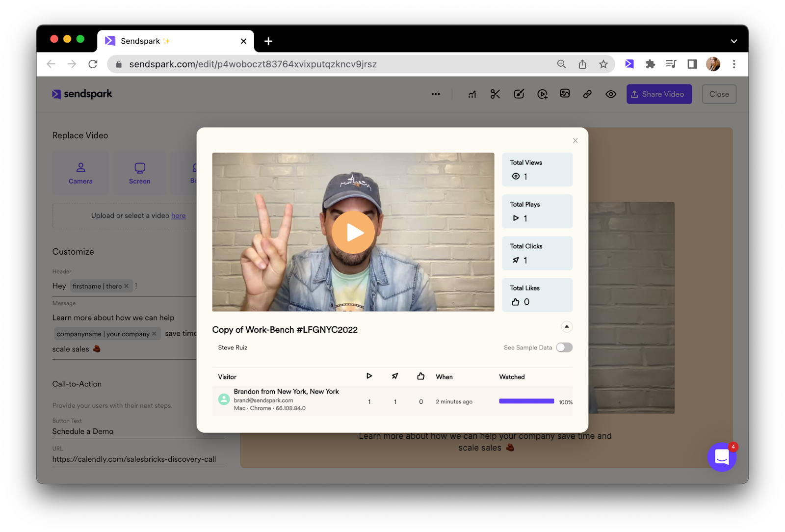This screenshot has height=532, width=785.
Task: Click the zoom magnifier icon in address bar
Action: [x=561, y=64]
